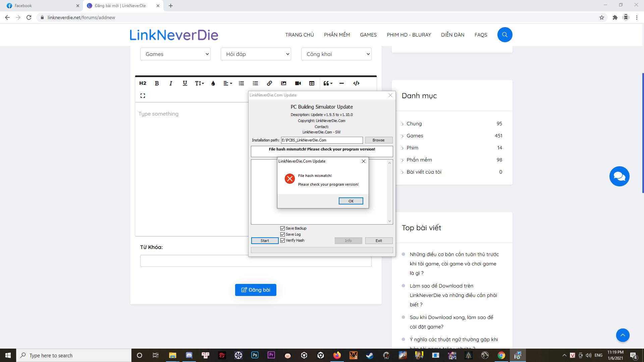Click the LinkNeverDie site logo
The image size is (644, 362).
[174, 35]
